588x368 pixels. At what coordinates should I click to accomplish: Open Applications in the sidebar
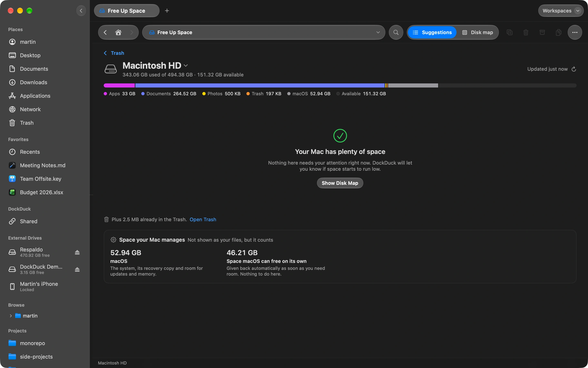pyautogui.click(x=45, y=96)
